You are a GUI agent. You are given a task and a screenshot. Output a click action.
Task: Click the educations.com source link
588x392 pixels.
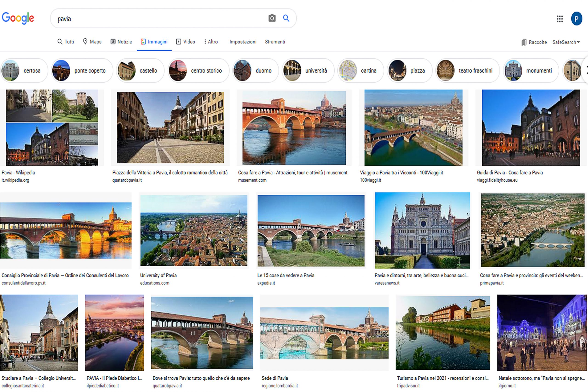[x=155, y=283]
